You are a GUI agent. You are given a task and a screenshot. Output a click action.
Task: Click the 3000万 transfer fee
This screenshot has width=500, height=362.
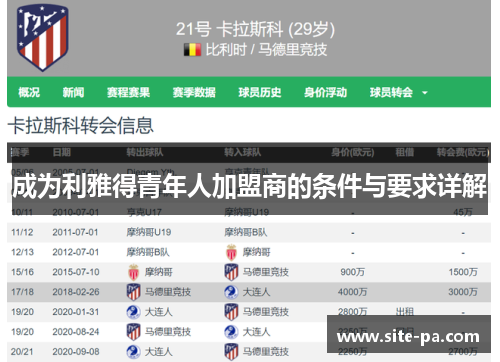click(463, 292)
